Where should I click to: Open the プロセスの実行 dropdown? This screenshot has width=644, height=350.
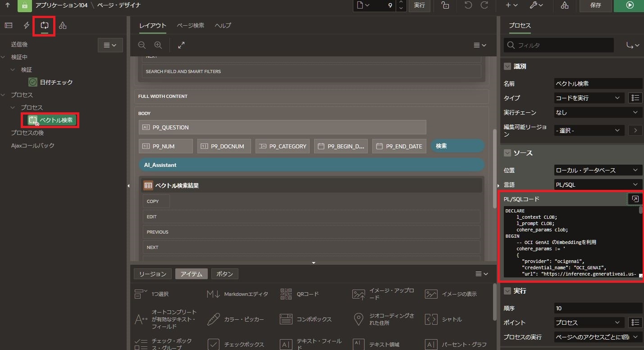[x=598, y=337]
